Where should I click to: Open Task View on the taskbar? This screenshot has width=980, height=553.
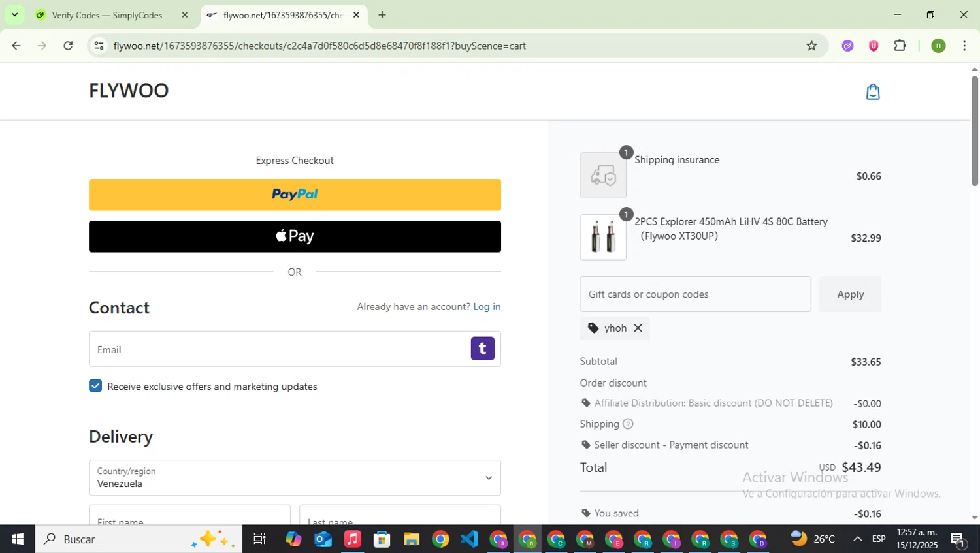point(259,539)
